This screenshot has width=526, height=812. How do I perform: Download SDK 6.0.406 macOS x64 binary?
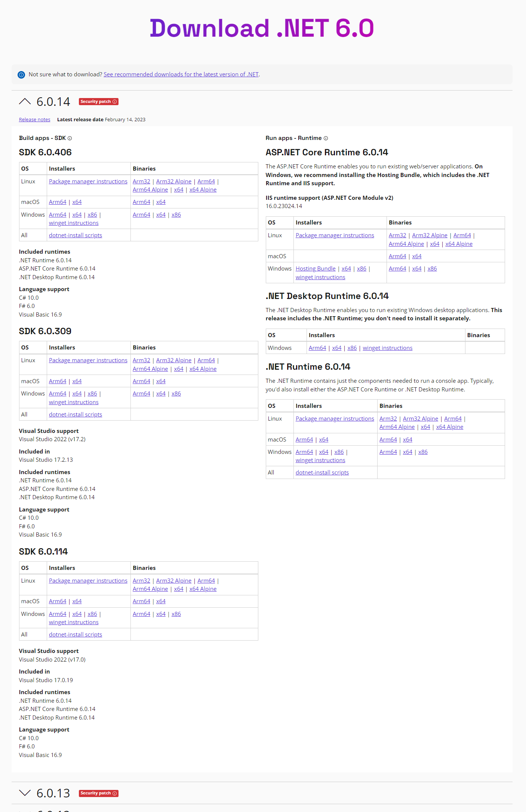pos(161,202)
